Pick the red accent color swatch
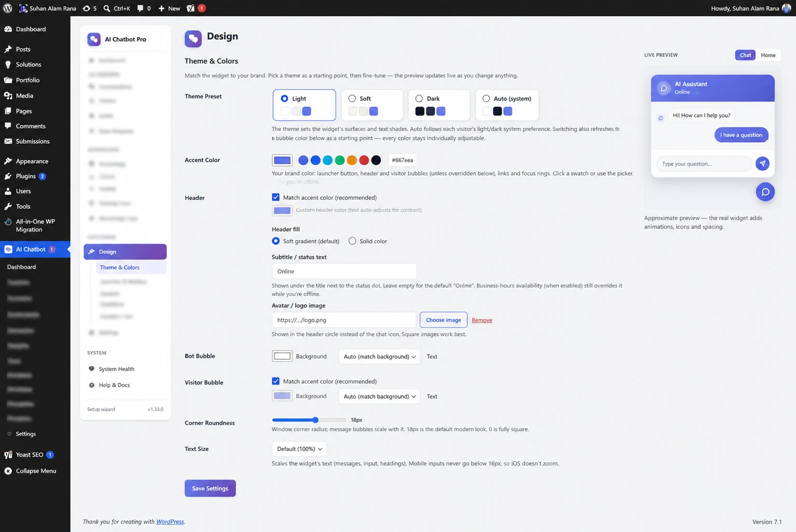This screenshot has height=532, width=796. [x=364, y=160]
